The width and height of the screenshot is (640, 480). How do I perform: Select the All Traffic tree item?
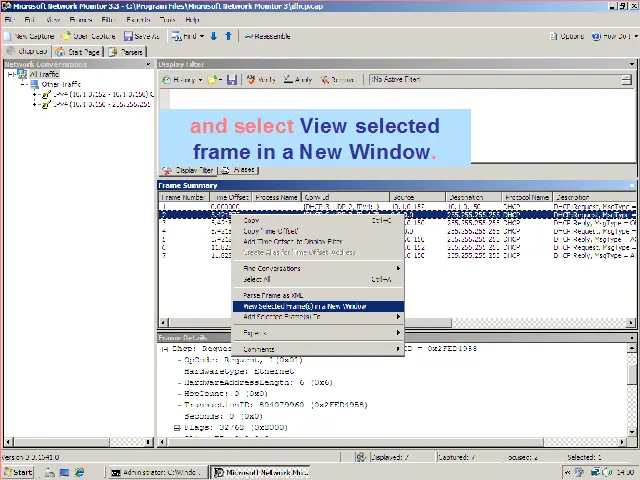[44, 74]
